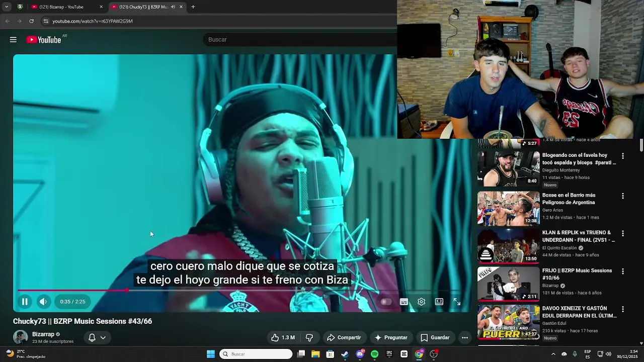Enter fullscreen mode
The height and width of the screenshot is (362, 644).
(x=457, y=302)
